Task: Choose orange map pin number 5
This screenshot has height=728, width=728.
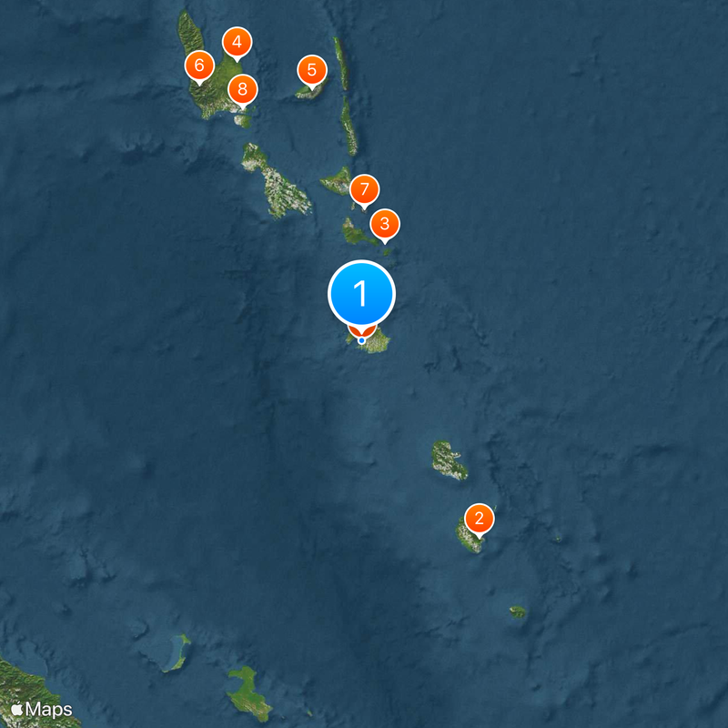Action: [x=311, y=71]
